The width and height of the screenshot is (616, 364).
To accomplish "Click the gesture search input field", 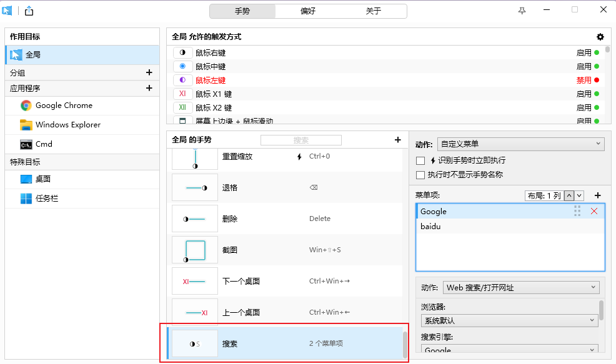I will tap(301, 140).
